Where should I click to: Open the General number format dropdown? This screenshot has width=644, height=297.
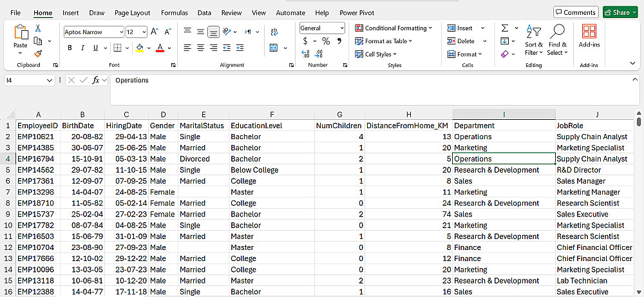342,28
